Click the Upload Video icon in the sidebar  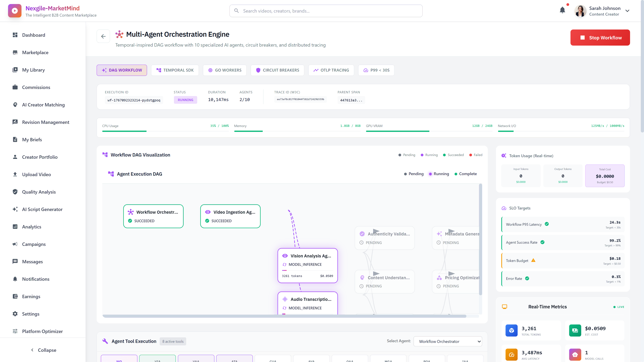pos(15,174)
